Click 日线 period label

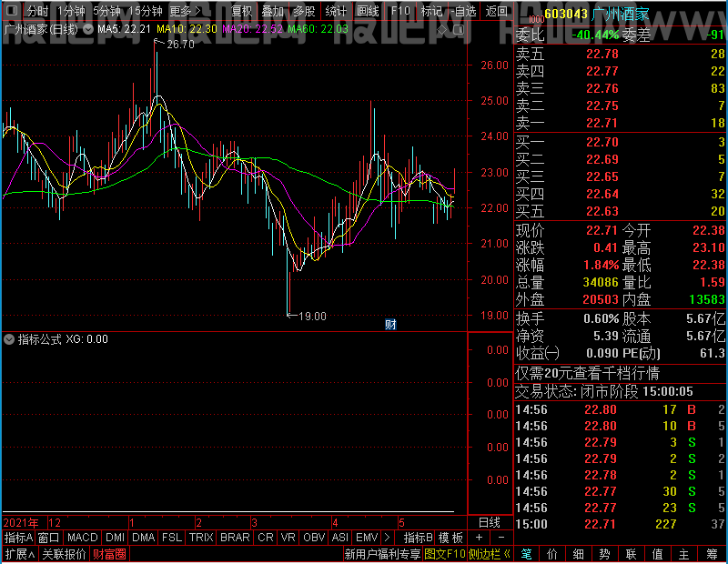pos(490,523)
